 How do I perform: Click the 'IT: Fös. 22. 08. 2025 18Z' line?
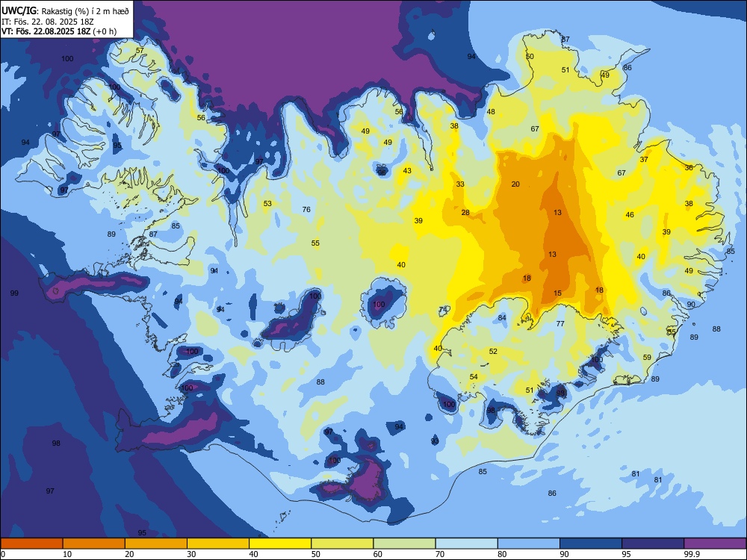48,22
